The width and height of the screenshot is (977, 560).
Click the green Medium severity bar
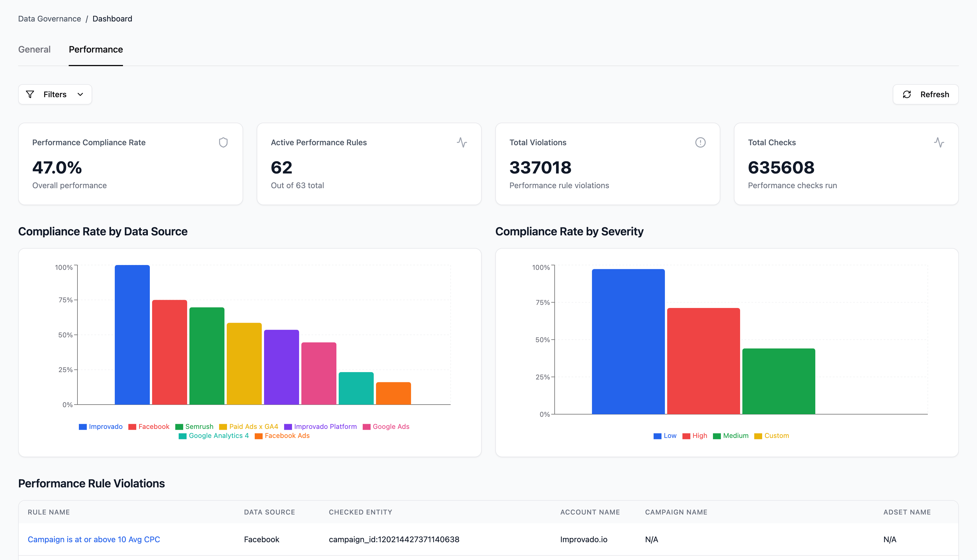point(779,381)
